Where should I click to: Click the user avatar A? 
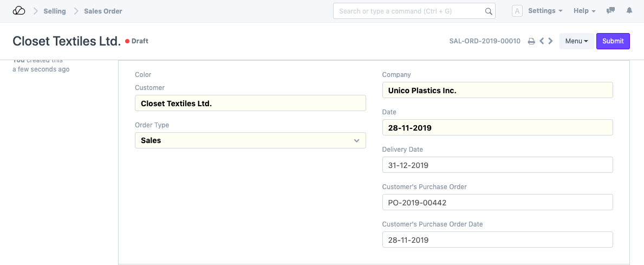[517, 11]
